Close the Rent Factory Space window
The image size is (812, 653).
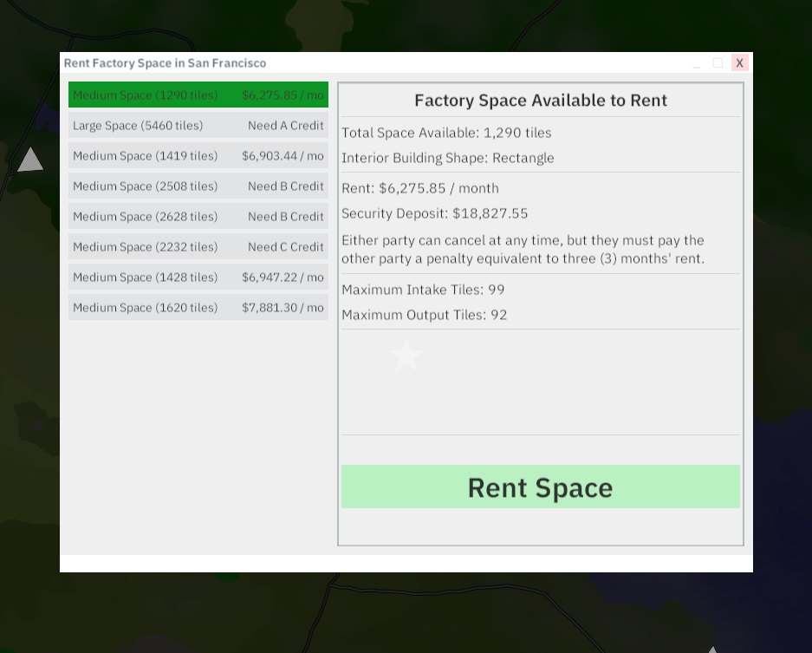(739, 62)
